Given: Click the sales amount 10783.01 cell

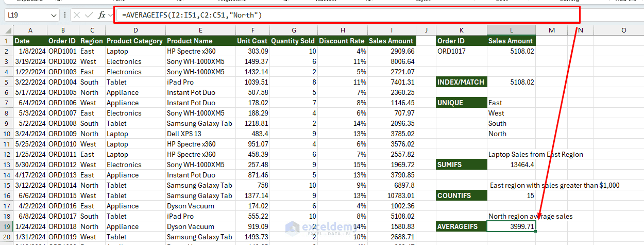Looking at the screenshot, I should coord(392,195).
